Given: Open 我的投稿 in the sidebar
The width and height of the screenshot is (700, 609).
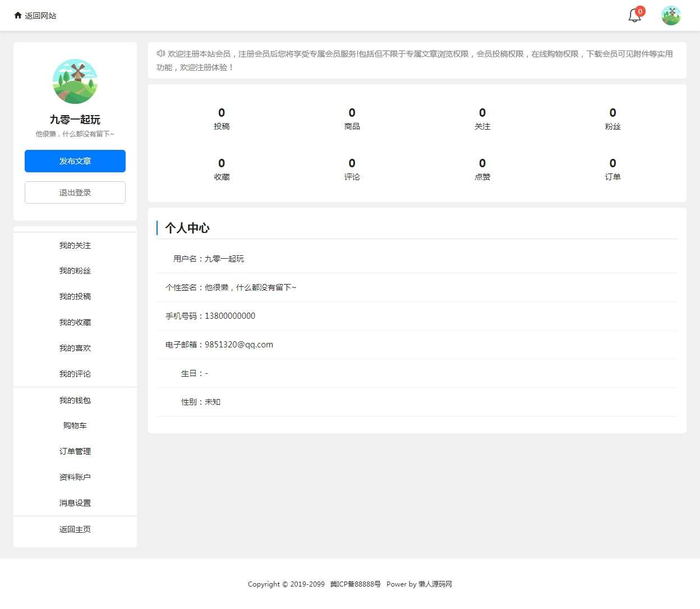Looking at the screenshot, I should pos(75,296).
